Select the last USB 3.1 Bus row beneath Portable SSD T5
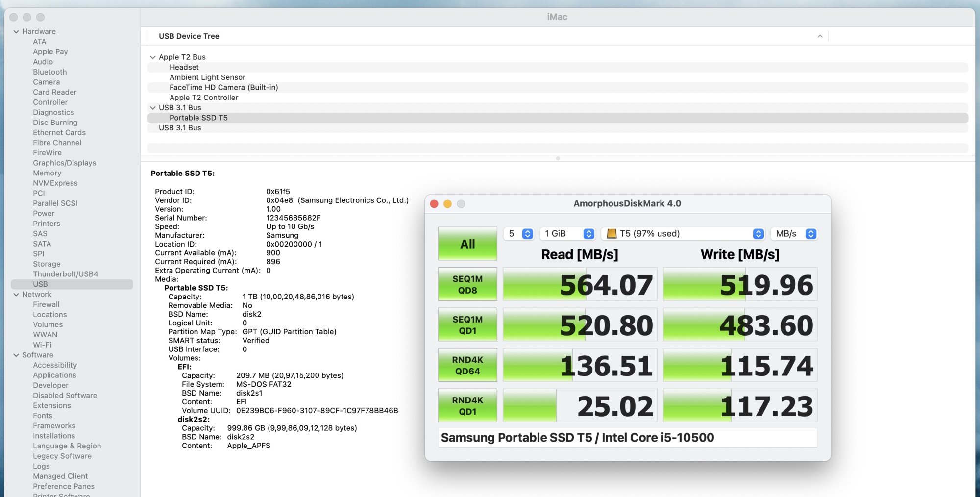The height and width of the screenshot is (497, 980). pos(558,128)
